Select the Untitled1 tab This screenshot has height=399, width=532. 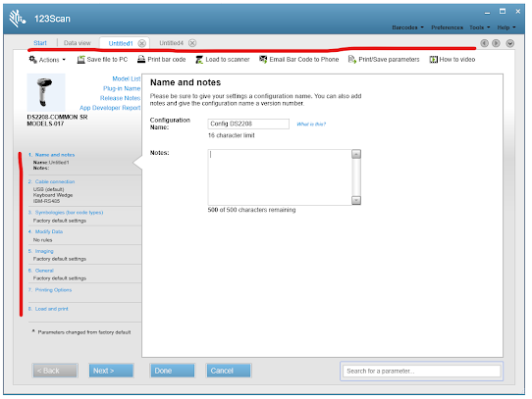[121, 43]
